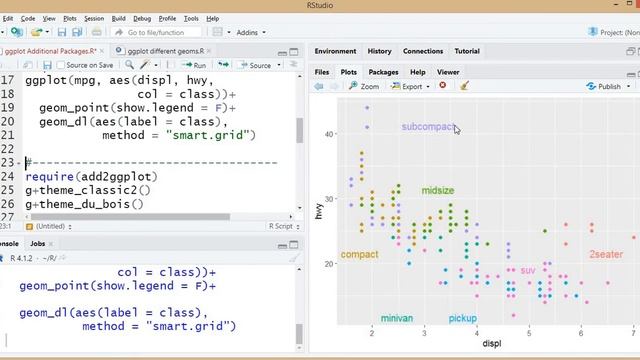Click the Zoom plot button
Viewport: 640px width, 360px height.
click(364, 86)
